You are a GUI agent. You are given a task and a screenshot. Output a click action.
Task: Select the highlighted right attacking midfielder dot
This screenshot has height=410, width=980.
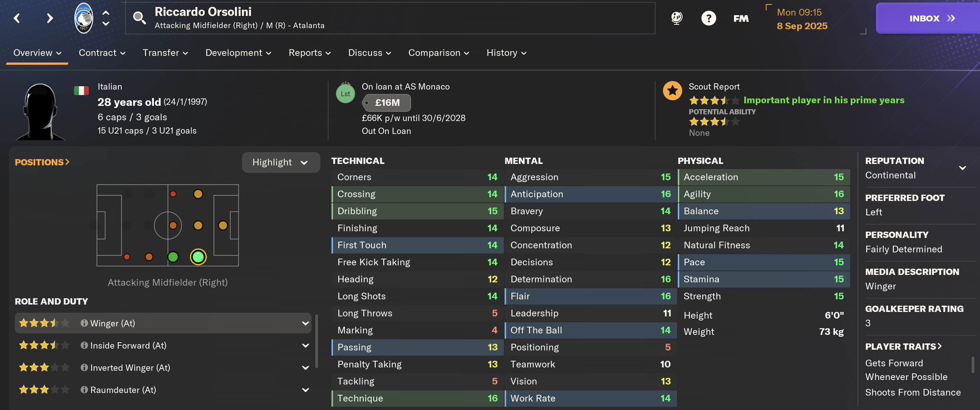coord(198,257)
